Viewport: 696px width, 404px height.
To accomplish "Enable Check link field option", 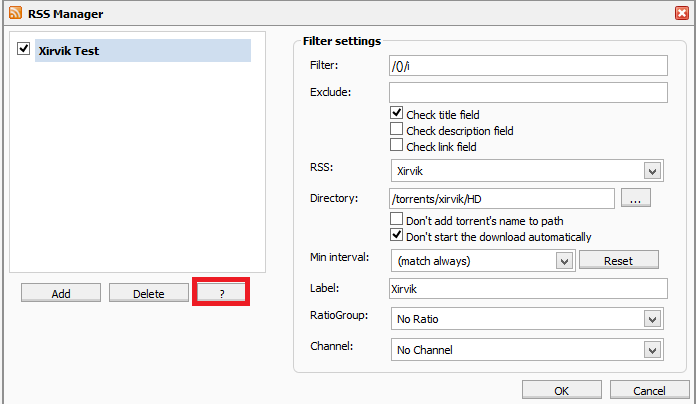I will coord(396,145).
